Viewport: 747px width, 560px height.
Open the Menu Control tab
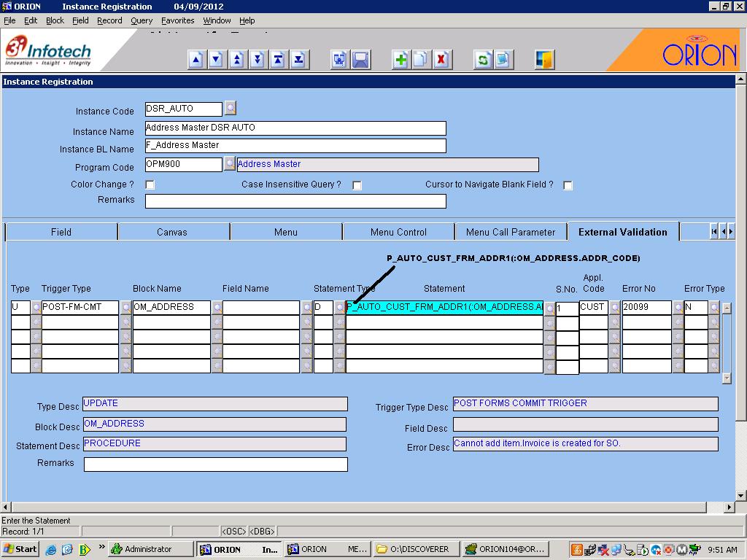click(398, 232)
